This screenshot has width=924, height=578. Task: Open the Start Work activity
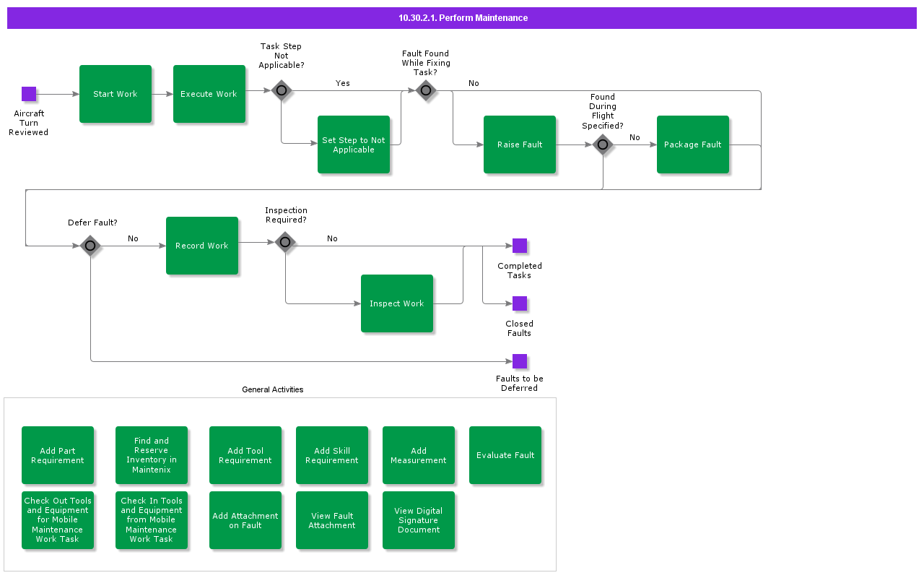point(115,94)
